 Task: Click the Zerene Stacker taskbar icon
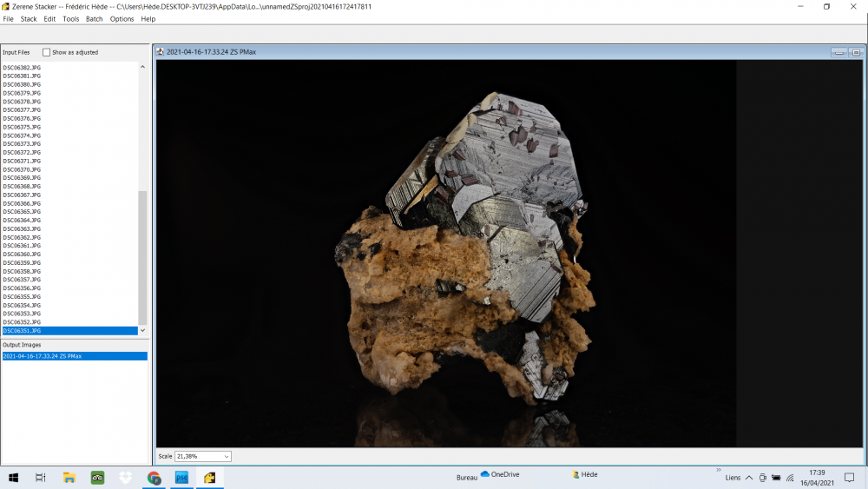[210, 477]
